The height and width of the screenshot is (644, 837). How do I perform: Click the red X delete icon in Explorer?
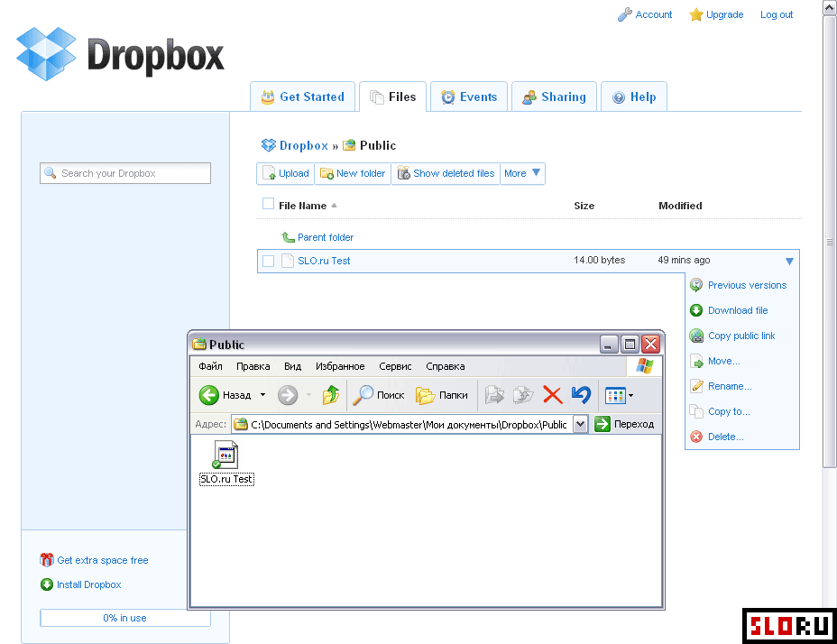point(553,395)
